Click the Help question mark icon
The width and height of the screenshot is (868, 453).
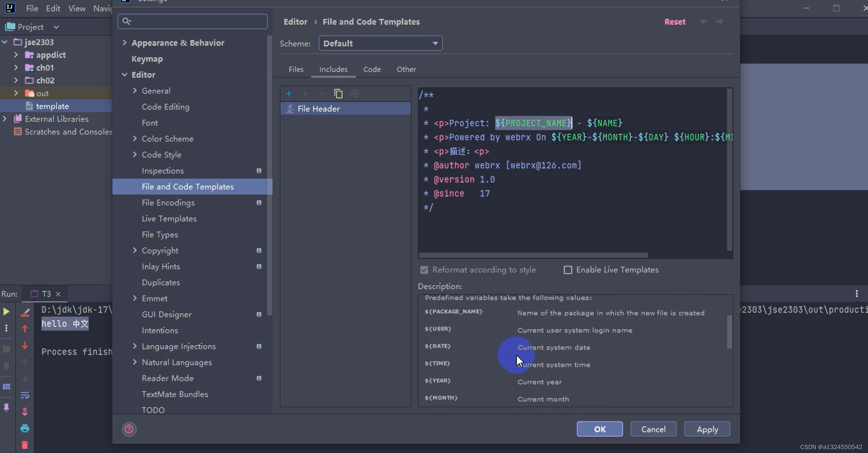pyautogui.click(x=129, y=429)
